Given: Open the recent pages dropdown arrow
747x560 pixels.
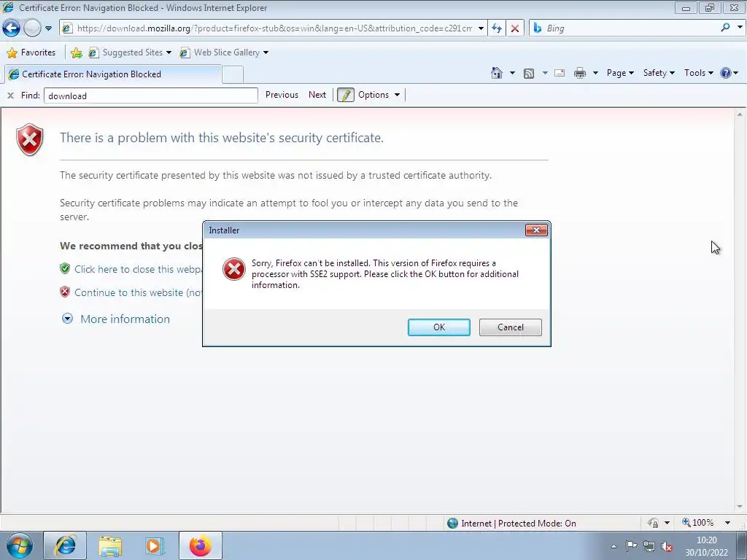Looking at the screenshot, I should 48,28.
